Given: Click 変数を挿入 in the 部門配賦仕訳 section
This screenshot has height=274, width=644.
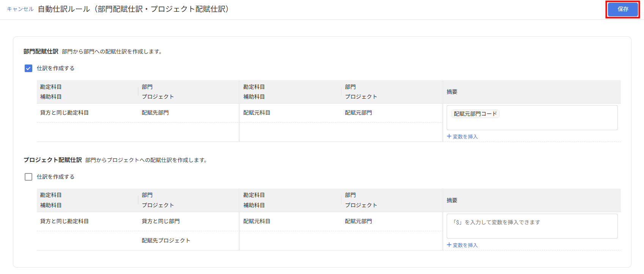Looking at the screenshot, I should pyautogui.click(x=462, y=137).
